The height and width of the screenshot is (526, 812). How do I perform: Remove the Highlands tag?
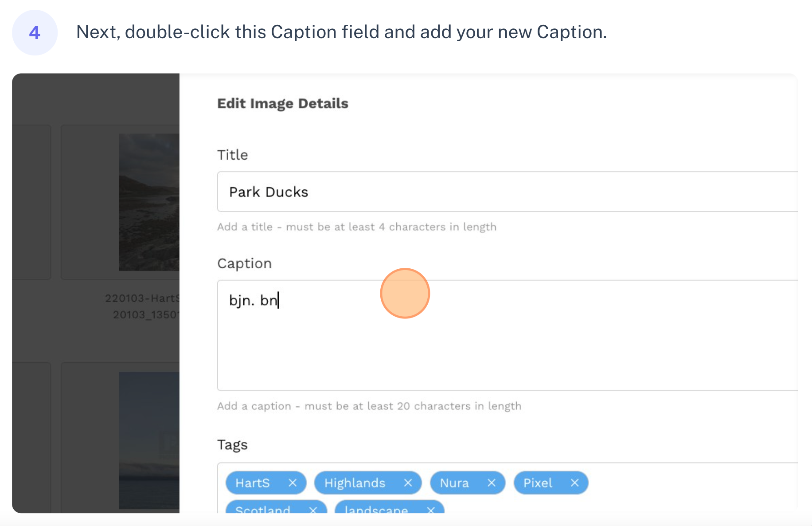(408, 483)
